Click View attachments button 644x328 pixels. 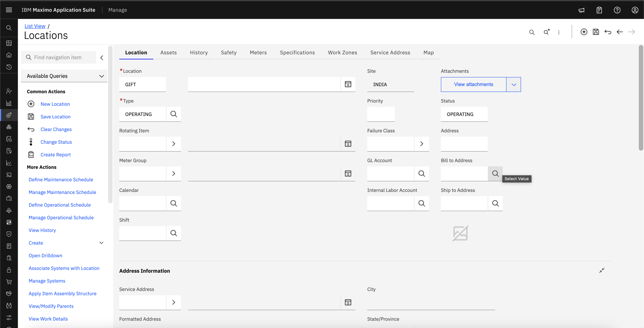click(x=473, y=85)
